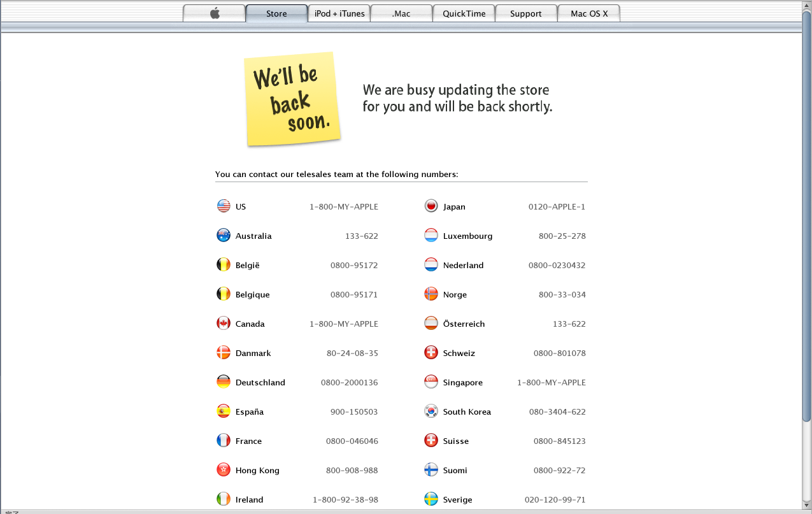The image size is (812, 514).
Task: Click the Singapore country name
Action: (463, 383)
